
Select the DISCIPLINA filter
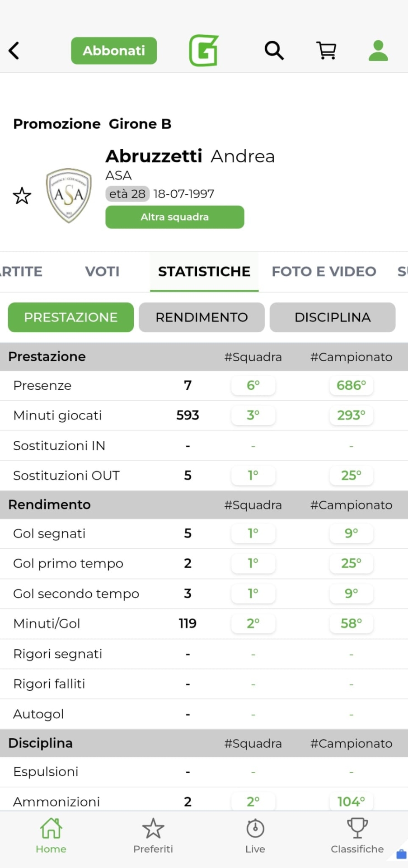tap(333, 317)
